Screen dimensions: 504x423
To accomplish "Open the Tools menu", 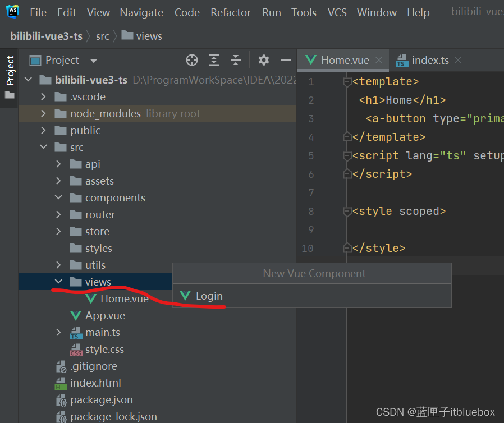I will coord(304,12).
